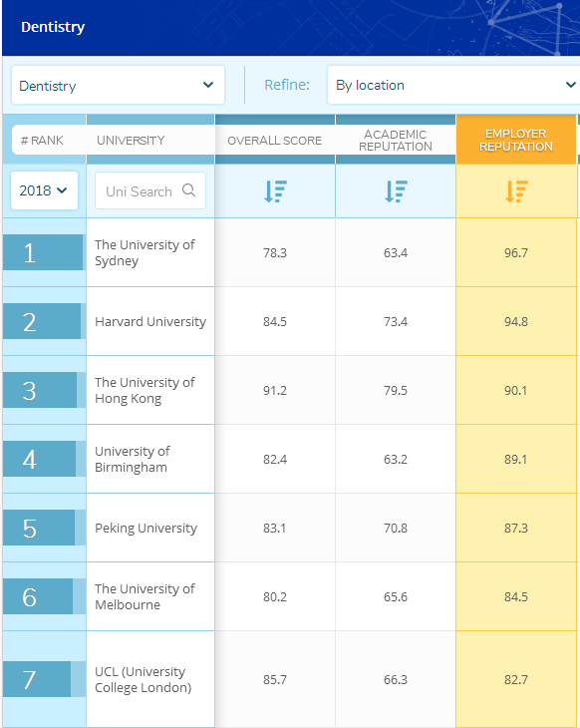
Task: Click the # Rank column header
Action: [x=42, y=141]
